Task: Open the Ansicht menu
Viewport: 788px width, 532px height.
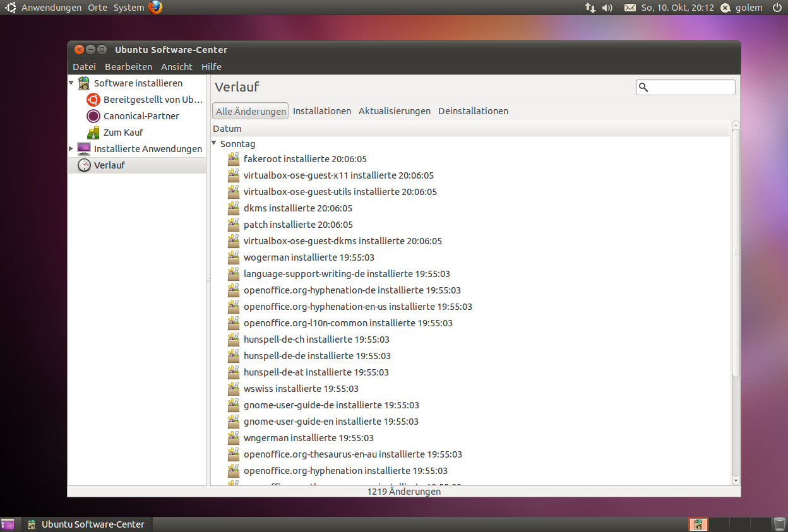Action: coord(177,67)
